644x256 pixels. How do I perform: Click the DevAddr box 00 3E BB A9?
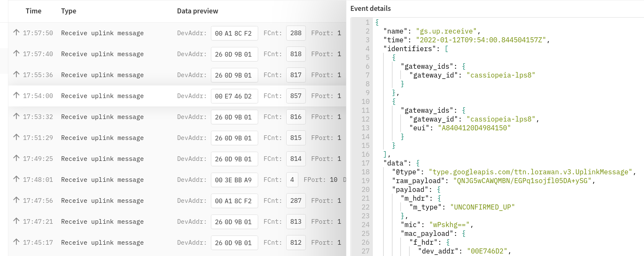234,180
